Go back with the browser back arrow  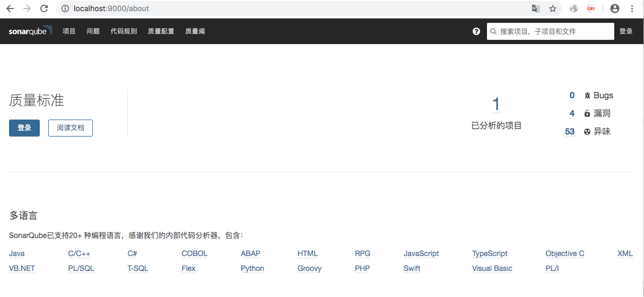coord(10,9)
